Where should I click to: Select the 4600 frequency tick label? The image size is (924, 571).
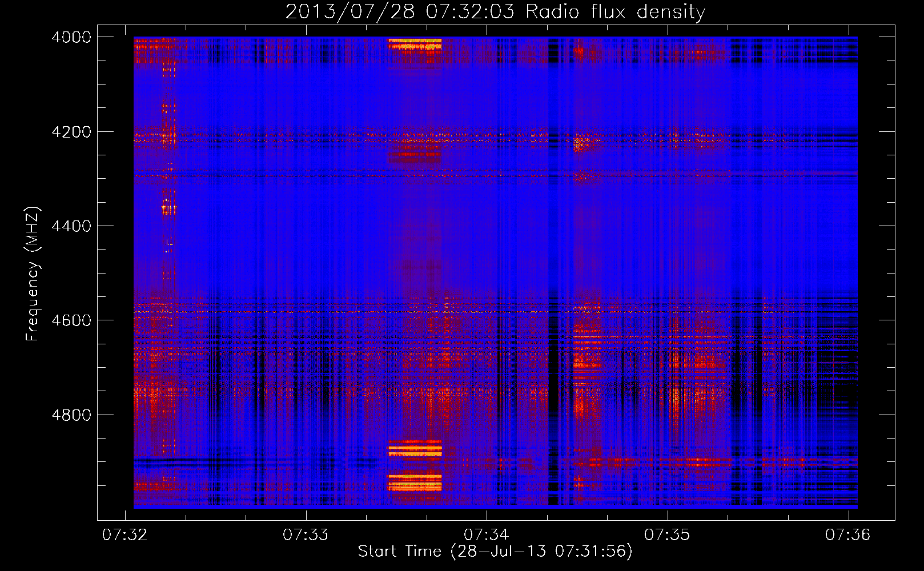[x=71, y=320]
